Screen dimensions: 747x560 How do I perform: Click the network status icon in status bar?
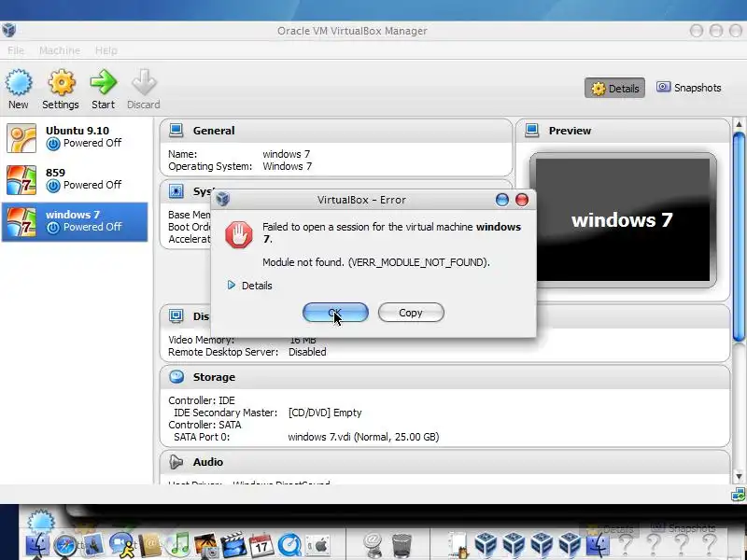click(738, 495)
